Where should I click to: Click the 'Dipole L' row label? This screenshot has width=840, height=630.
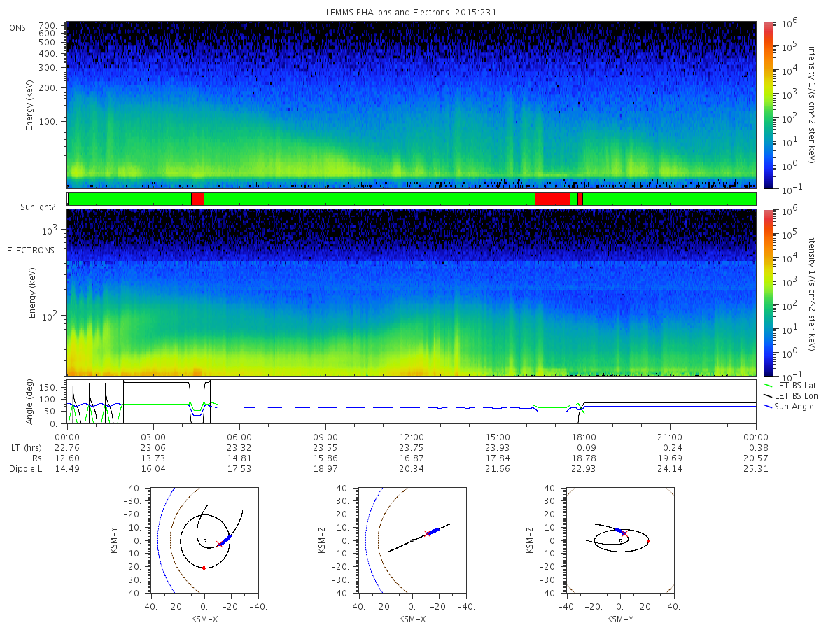pyautogui.click(x=26, y=468)
